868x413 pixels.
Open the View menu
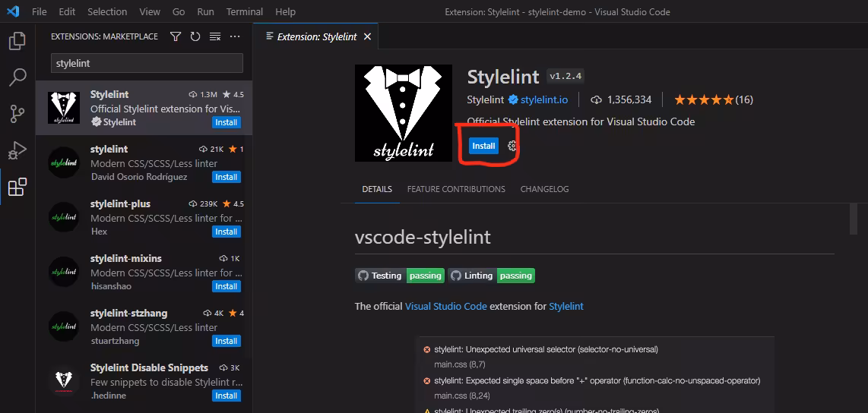coord(150,11)
